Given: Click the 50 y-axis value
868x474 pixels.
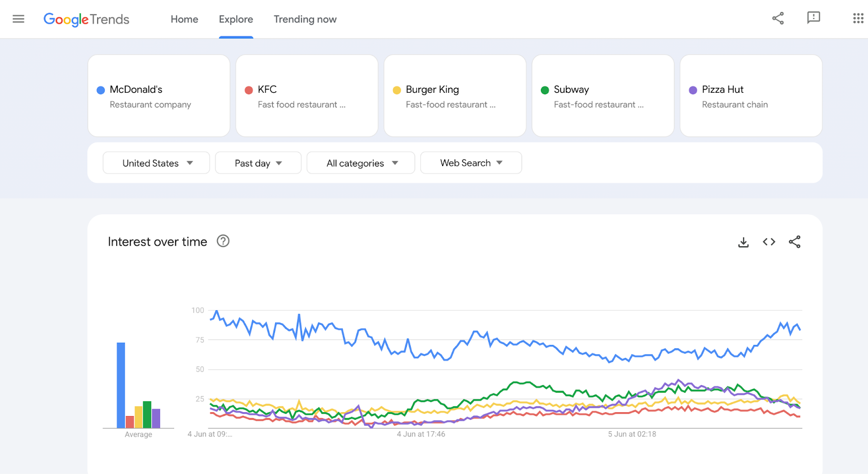Looking at the screenshot, I should click(200, 369).
